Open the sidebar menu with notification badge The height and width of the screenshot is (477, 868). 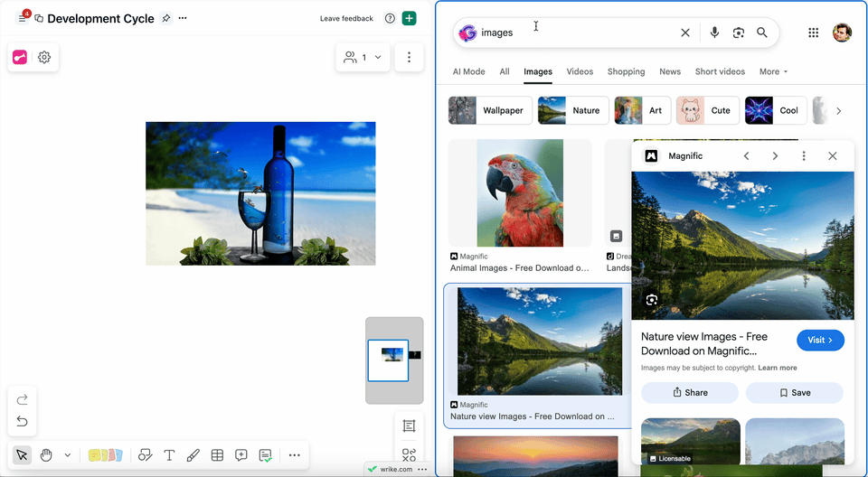(x=22, y=18)
